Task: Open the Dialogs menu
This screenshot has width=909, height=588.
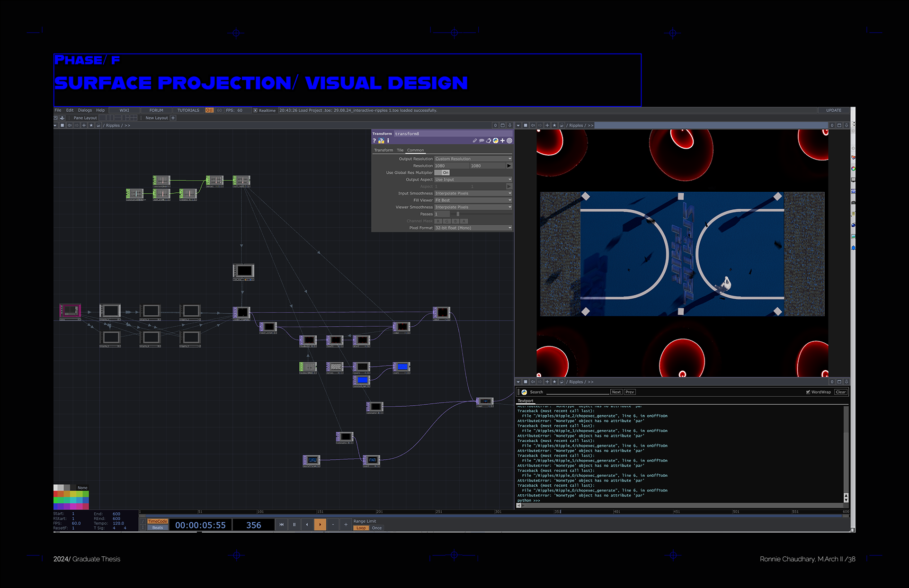Action: pyautogui.click(x=85, y=110)
